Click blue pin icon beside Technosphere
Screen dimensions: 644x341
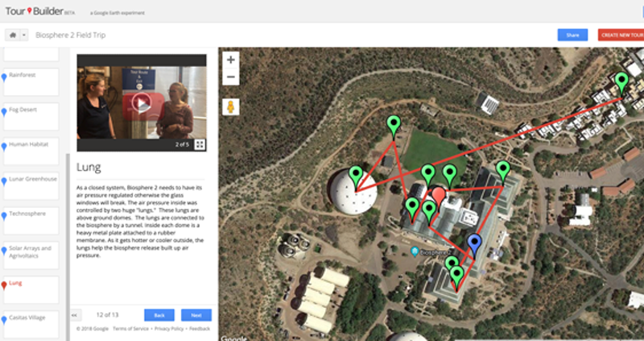tap(4, 216)
